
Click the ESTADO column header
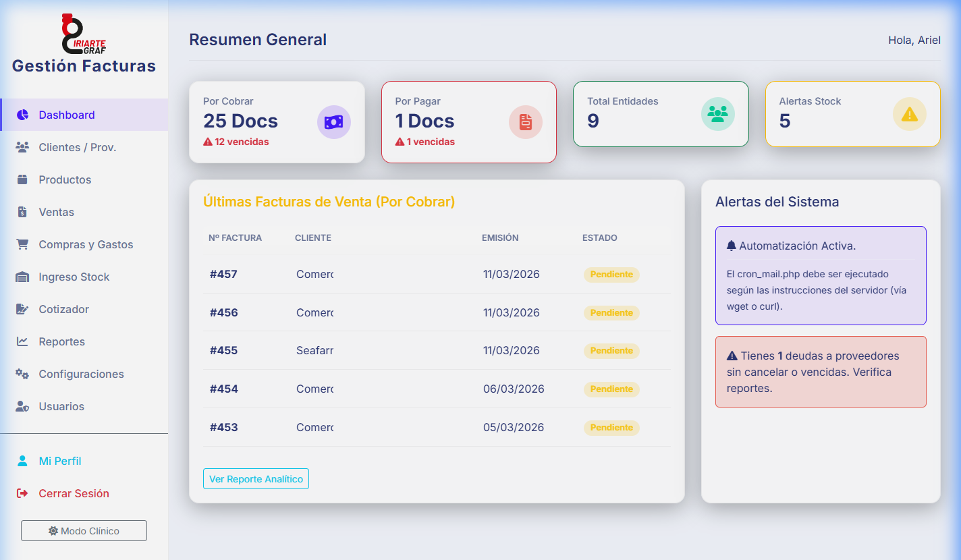(x=600, y=237)
